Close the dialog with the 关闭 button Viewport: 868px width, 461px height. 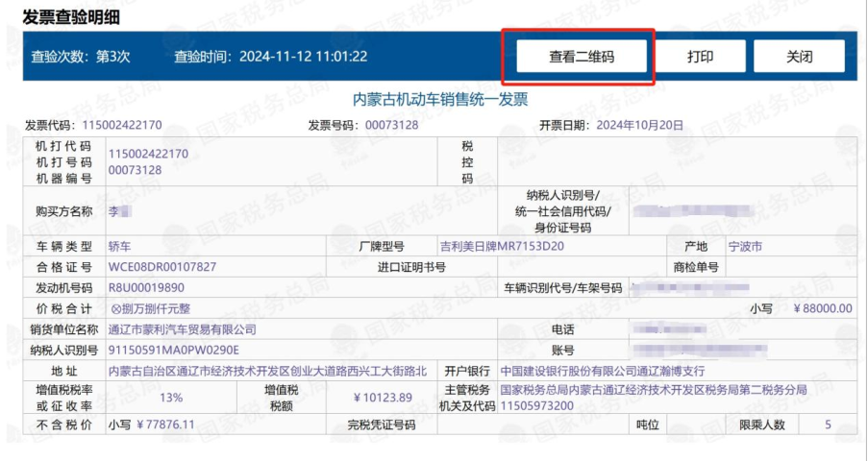click(799, 57)
